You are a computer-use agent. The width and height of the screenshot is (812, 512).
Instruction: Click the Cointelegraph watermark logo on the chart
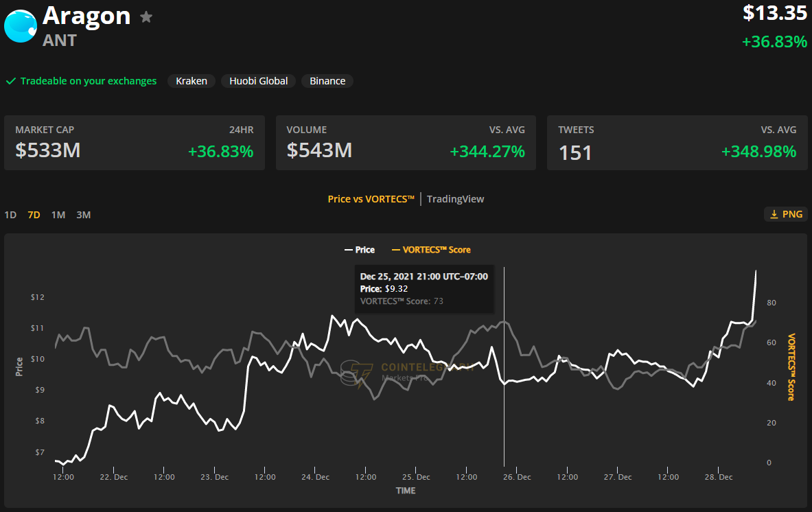358,373
